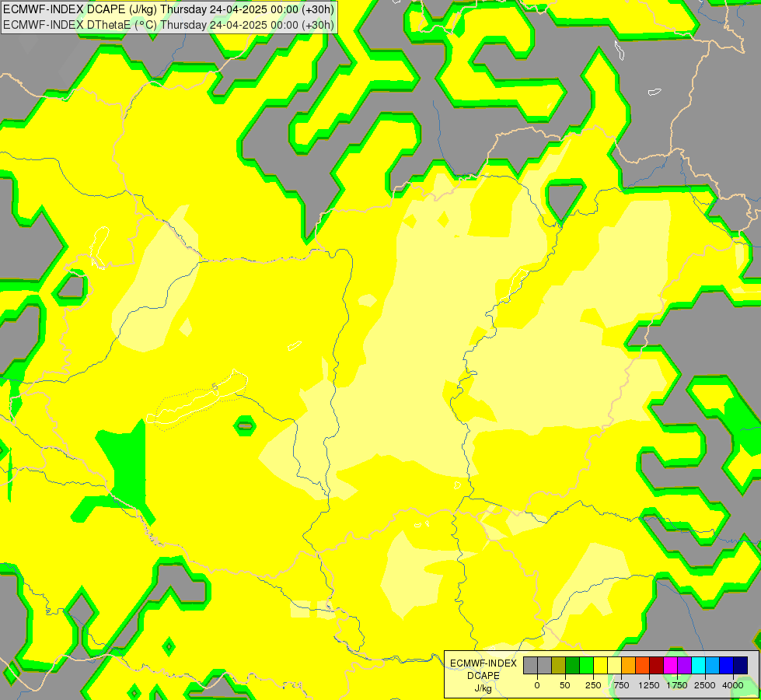Choose the magenta legend swatch
Viewport: 761px width, 700px height.
pyautogui.click(x=671, y=666)
